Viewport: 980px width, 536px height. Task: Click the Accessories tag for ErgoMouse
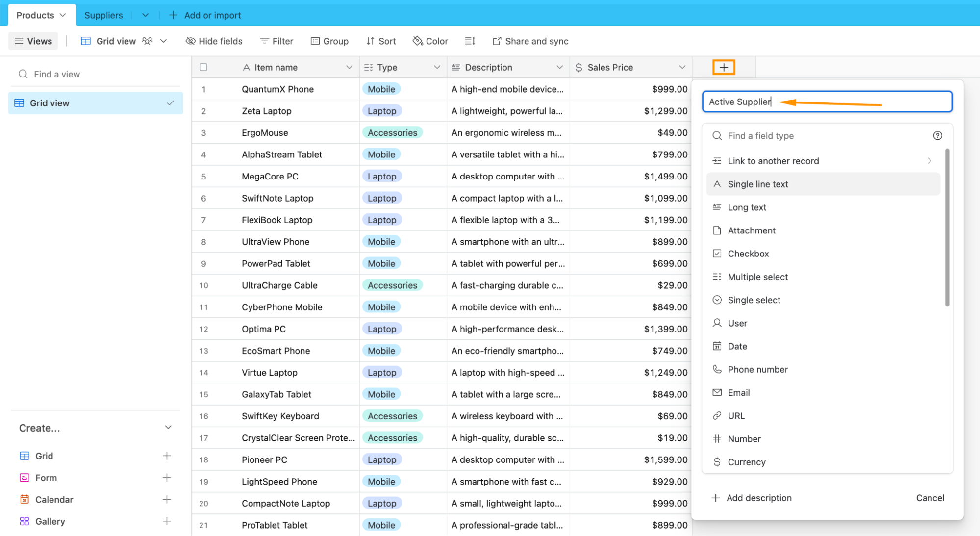[392, 133]
